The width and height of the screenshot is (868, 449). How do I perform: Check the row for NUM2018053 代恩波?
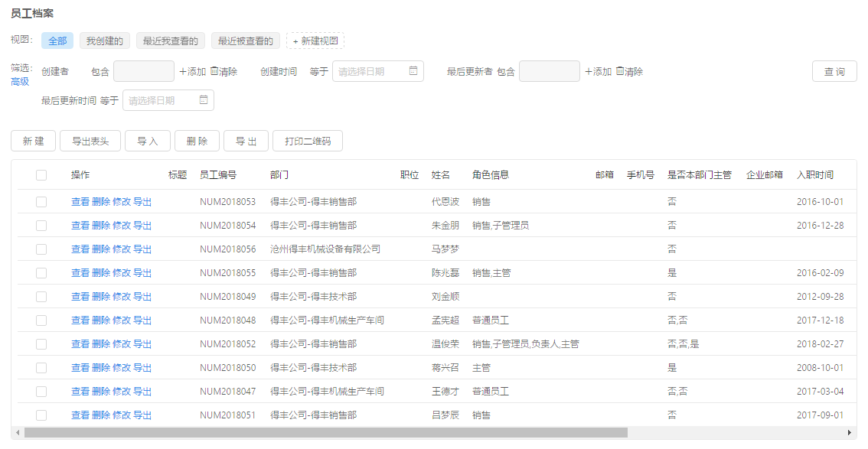coord(41,202)
